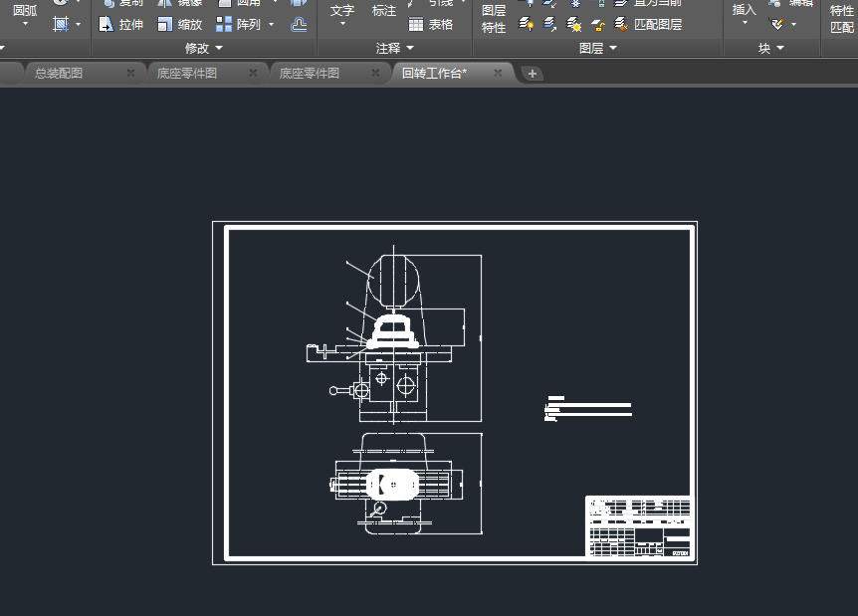Open 图层特性 (Layer Properties) manager
Screen dimensions: 858x616
494,19
